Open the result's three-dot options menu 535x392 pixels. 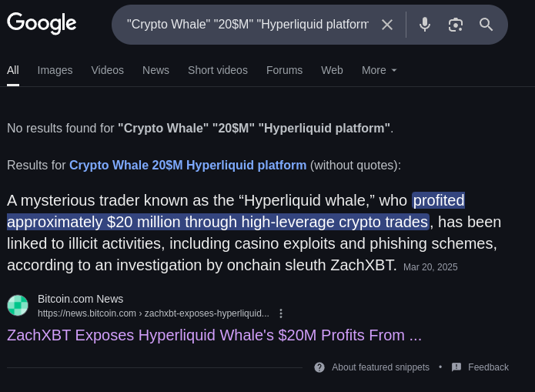[x=281, y=313]
